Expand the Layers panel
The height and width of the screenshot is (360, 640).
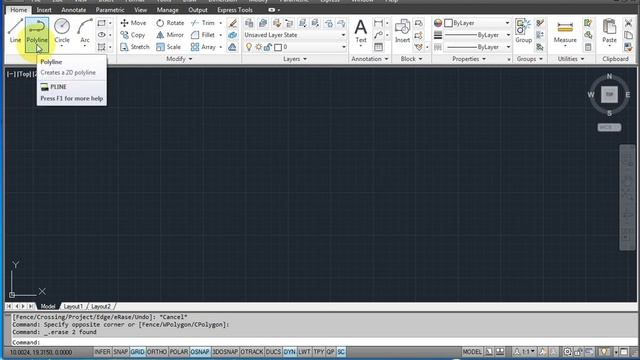point(295,59)
